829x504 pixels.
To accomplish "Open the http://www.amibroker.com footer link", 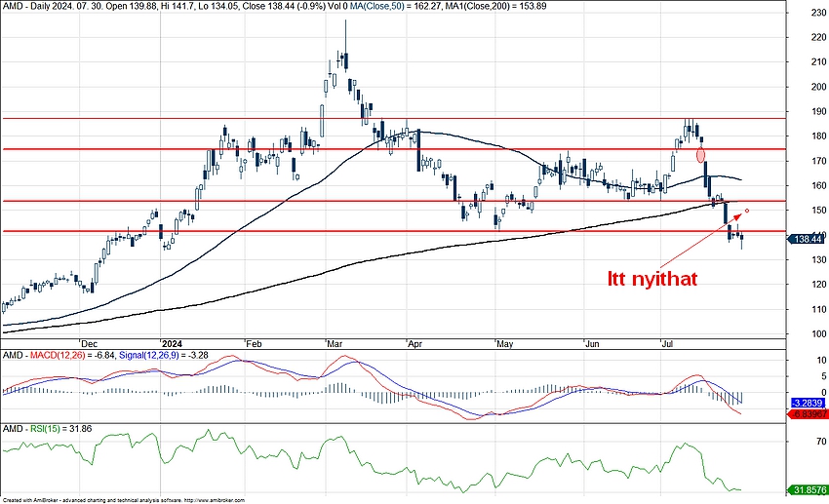I will pos(215,500).
